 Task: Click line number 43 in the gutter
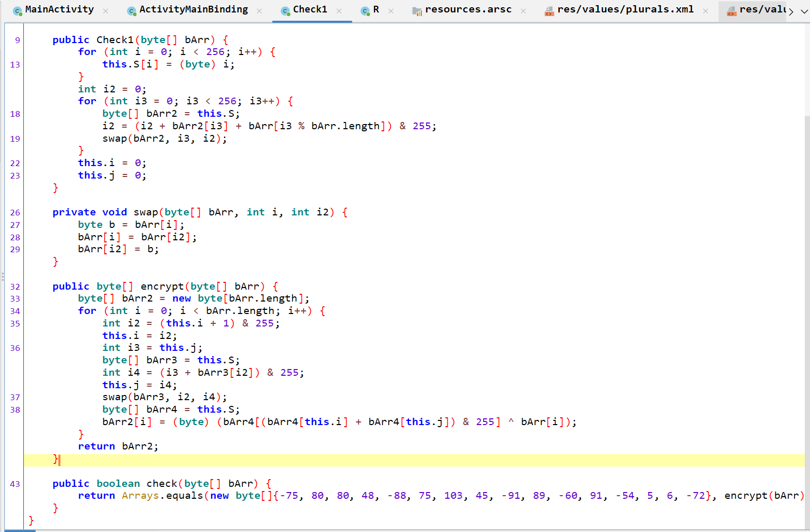pyautogui.click(x=15, y=484)
